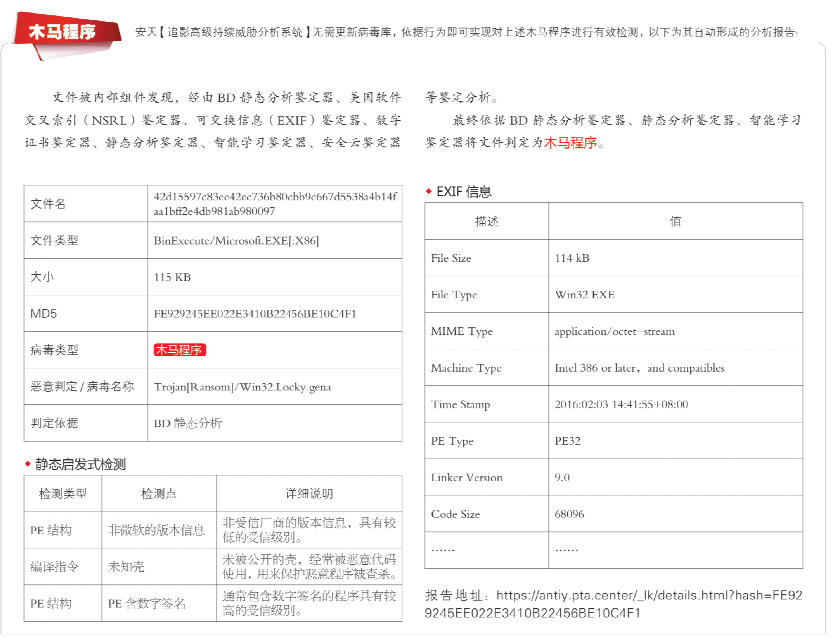Click the Machine Type label
This screenshot has height=639, width=836.
(x=466, y=368)
